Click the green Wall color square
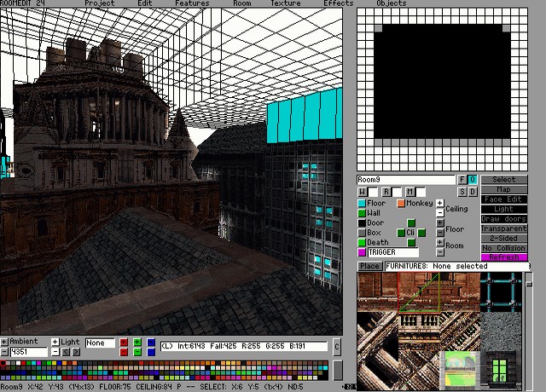546x392 pixels. tap(362, 213)
